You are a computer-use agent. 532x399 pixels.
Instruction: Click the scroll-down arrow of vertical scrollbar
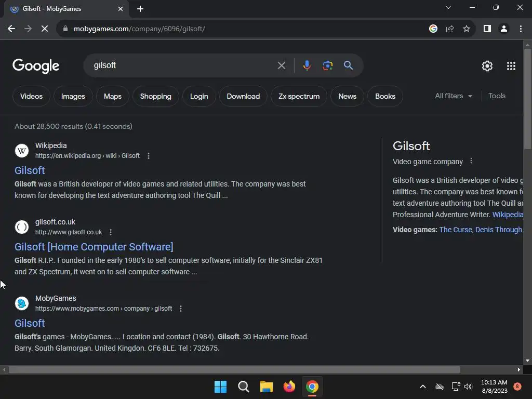(x=527, y=361)
